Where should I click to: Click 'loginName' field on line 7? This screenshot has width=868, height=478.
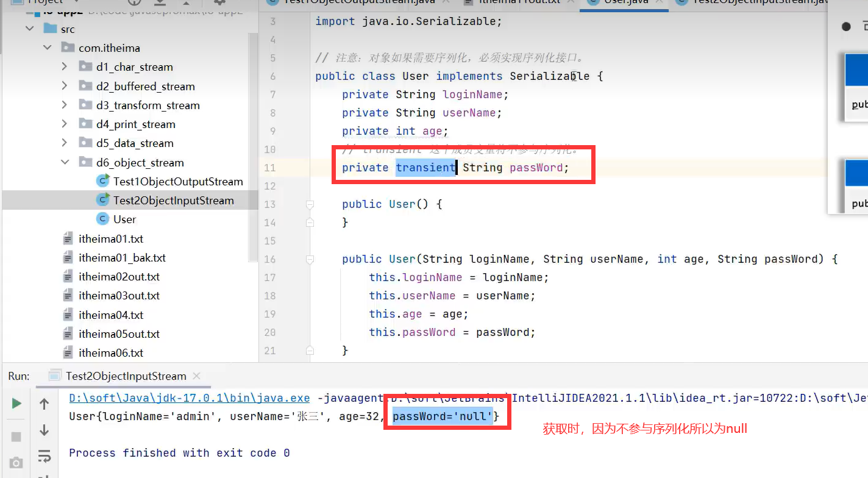pos(472,95)
